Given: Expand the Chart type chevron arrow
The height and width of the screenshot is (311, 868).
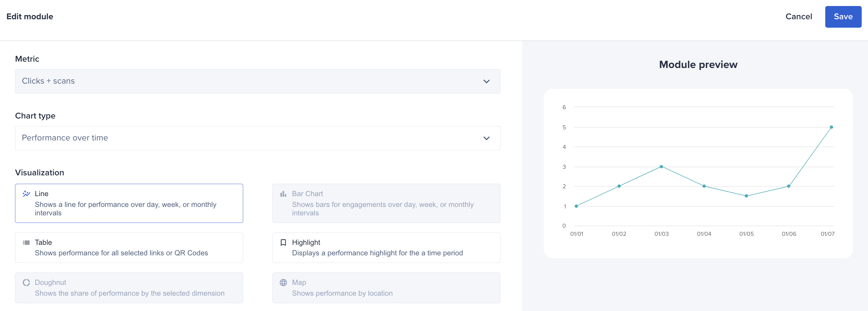Looking at the screenshot, I should 486,138.
